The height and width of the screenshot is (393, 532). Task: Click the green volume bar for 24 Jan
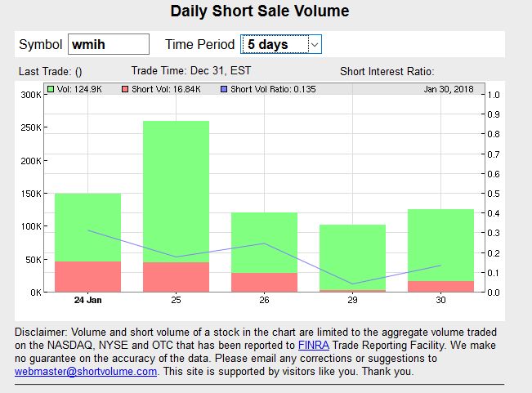(x=88, y=227)
